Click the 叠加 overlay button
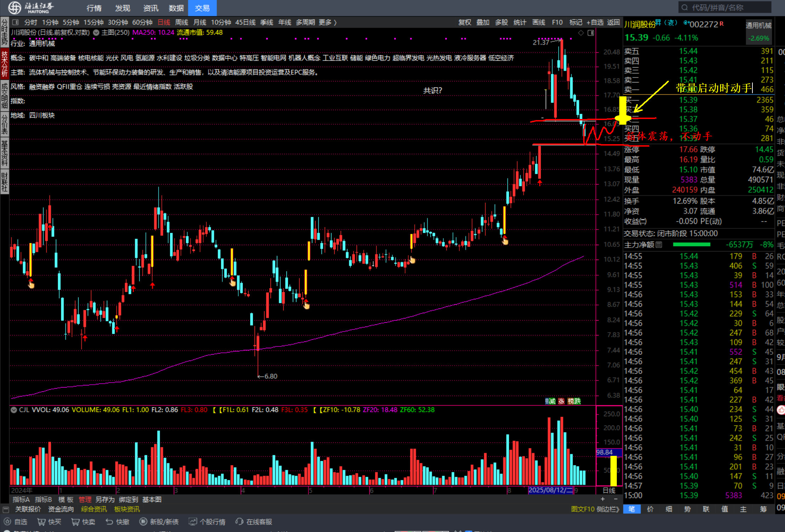 click(x=483, y=22)
